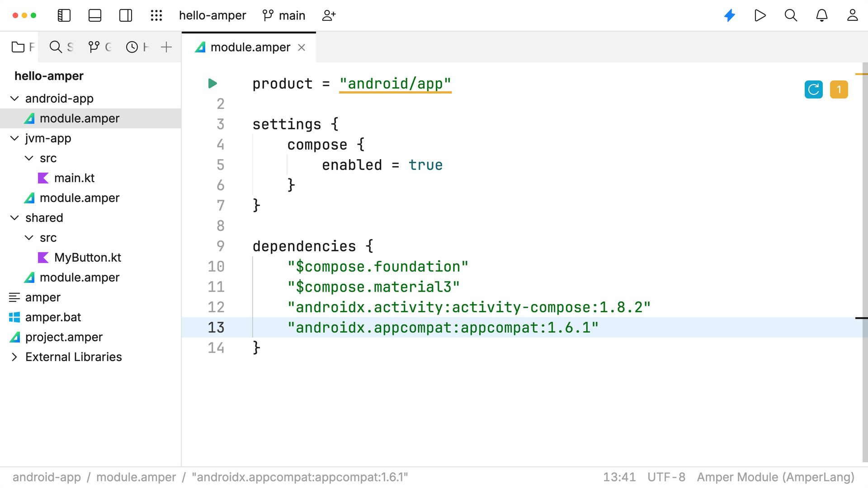Screen dimensions: 868x488
Task: Click the orange warning marker on scrollbar stripe
Action: pos(862,74)
